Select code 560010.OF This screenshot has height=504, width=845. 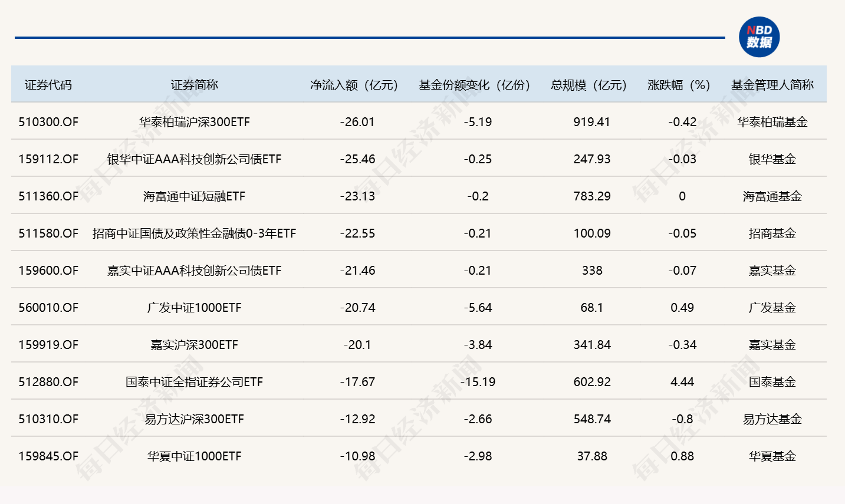(48, 308)
